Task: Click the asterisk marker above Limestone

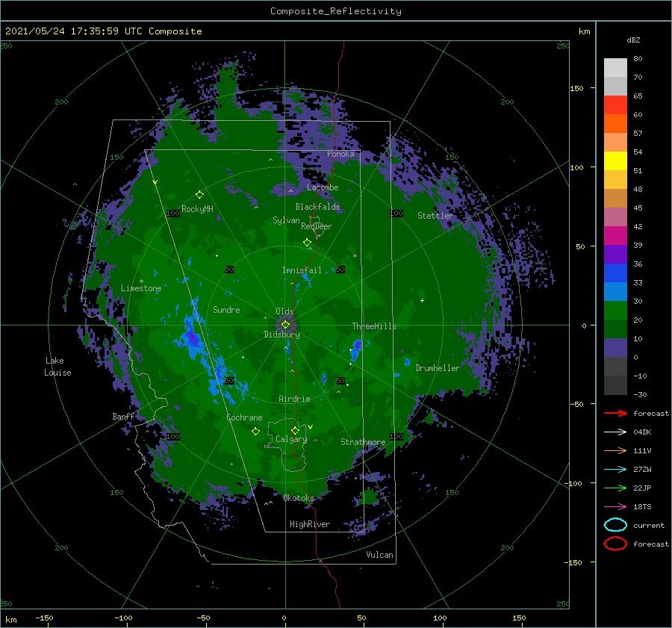Action: 141,282
